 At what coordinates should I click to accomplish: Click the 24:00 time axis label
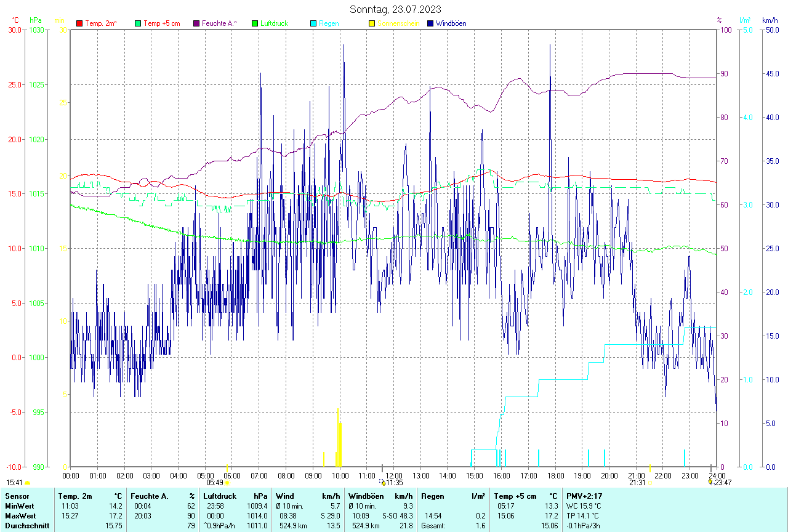717,475
